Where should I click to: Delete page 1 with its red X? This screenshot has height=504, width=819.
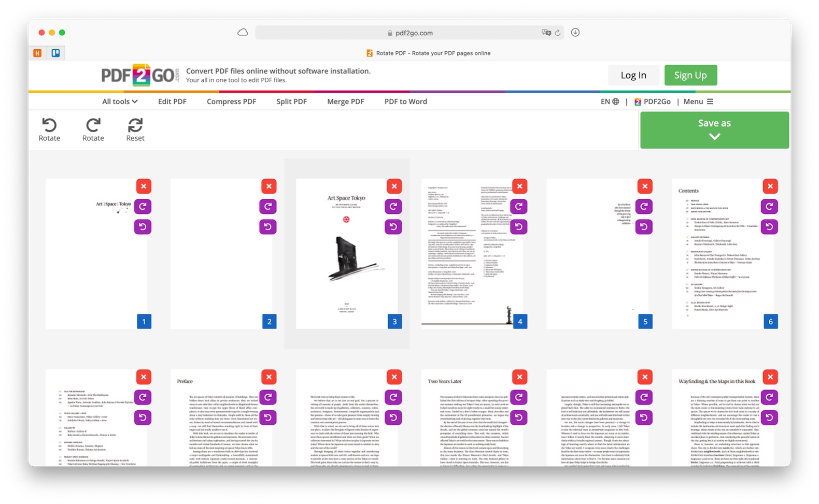(144, 186)
